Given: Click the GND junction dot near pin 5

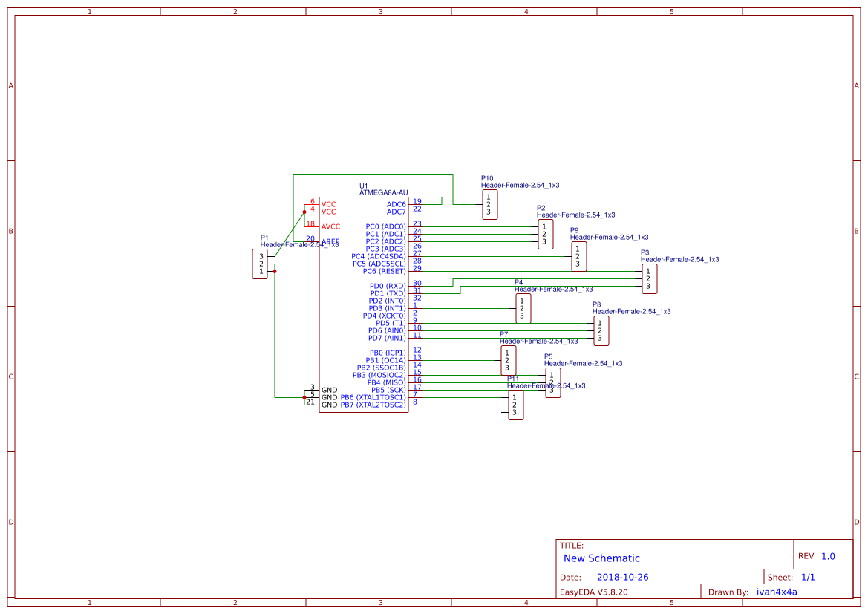Looking at the screenshot, I should click(304, 397).
